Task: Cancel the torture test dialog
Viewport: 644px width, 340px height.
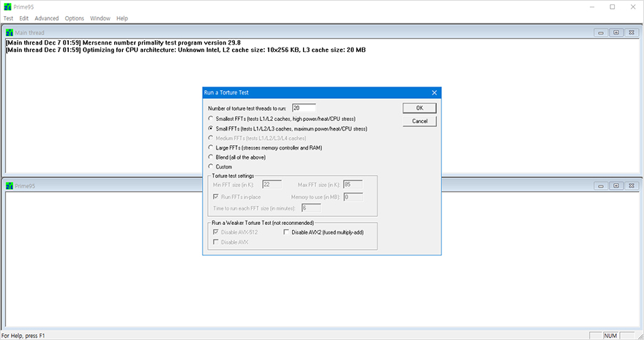Action: coord(419,122)
